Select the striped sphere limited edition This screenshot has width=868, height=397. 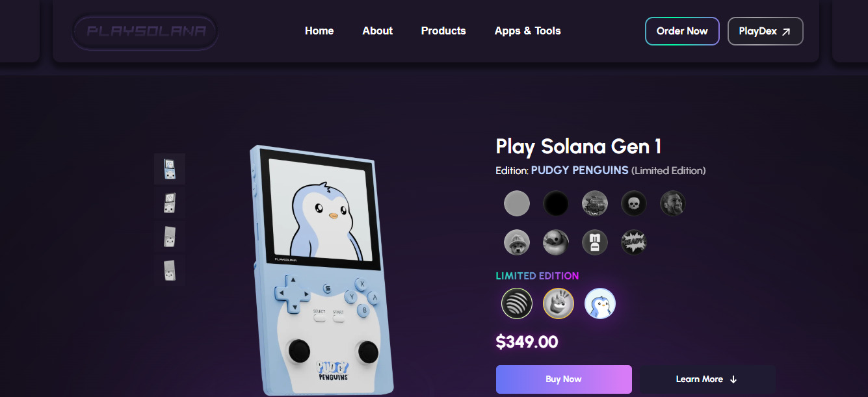(x=517, y=303)
